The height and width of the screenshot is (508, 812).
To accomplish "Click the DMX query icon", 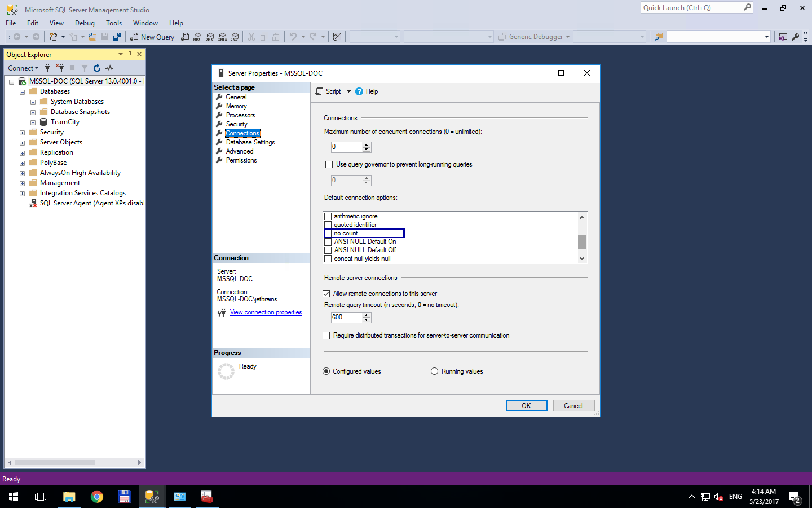I will tap(210, 37).
